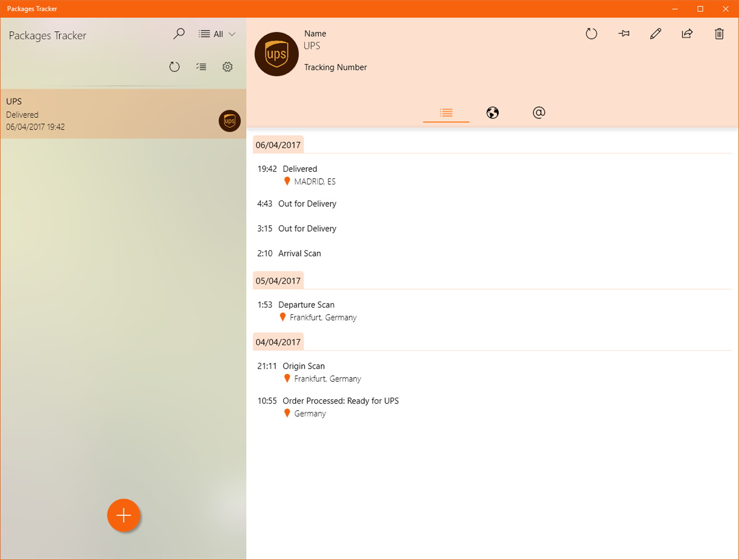Click the 05/04/2017 date header

pos(278,281)
